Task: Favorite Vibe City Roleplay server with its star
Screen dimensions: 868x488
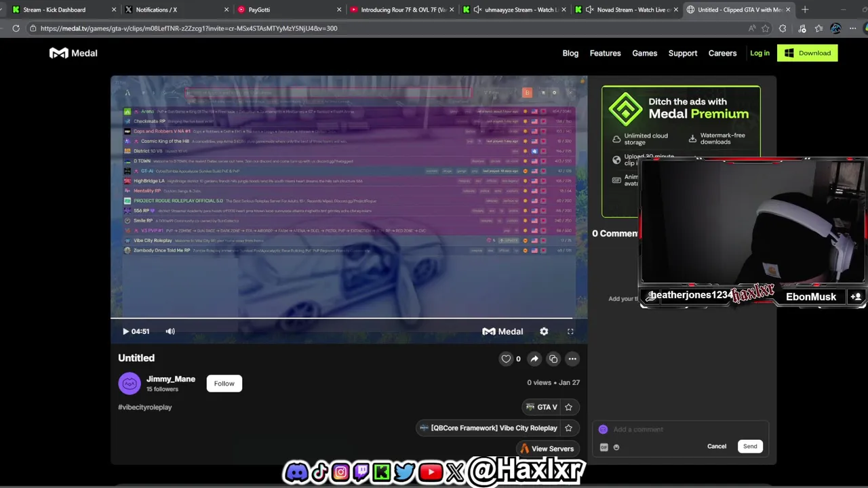Action: point(568,428)
